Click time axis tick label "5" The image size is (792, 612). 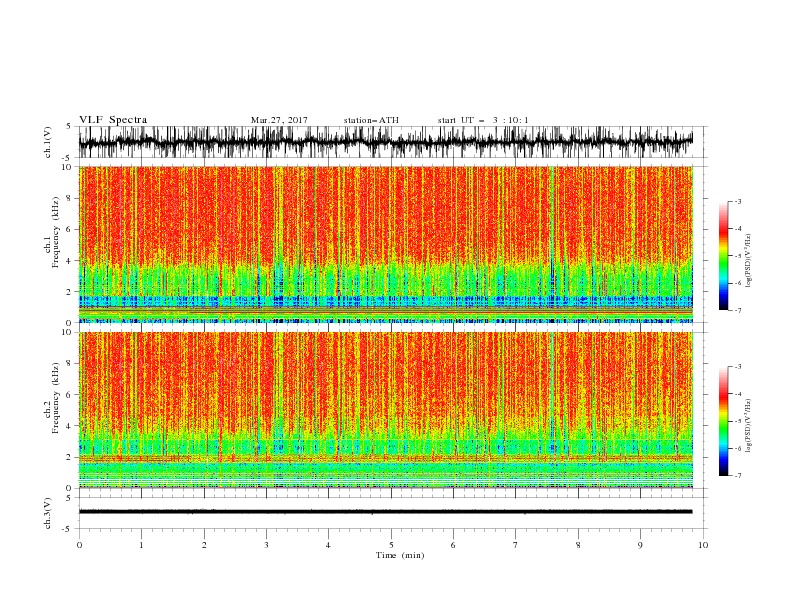point(391,545)
